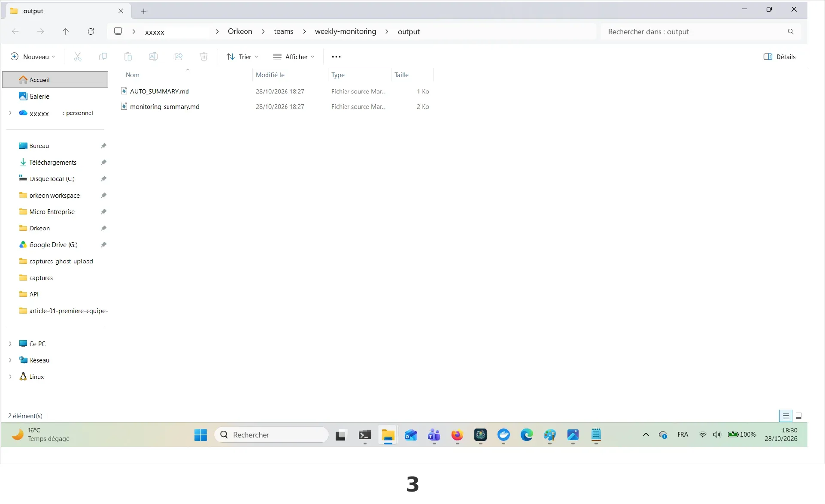
Task: Click the Delete trash icon
Action: [x=204, y=57]
